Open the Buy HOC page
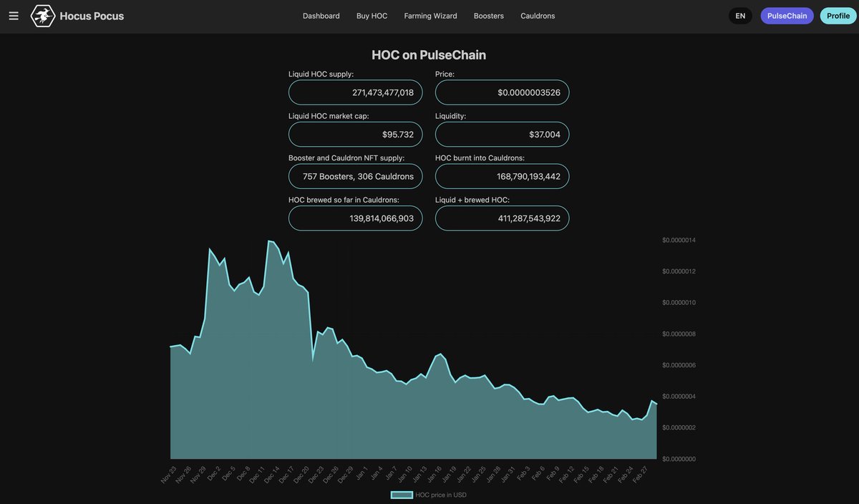 (372, 16)
